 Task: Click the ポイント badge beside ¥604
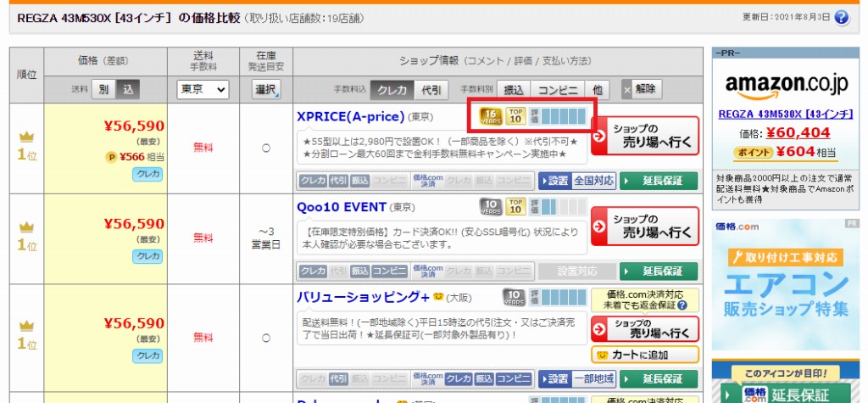tap(753, 152)
